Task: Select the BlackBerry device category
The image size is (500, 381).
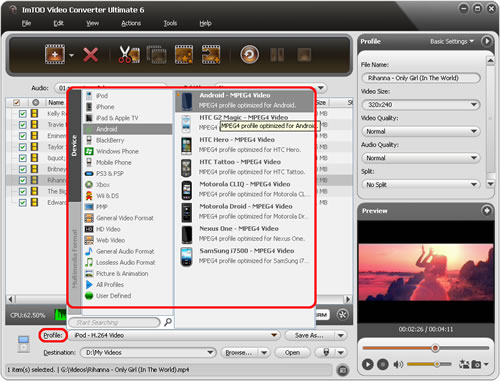Action: (127, 140)
